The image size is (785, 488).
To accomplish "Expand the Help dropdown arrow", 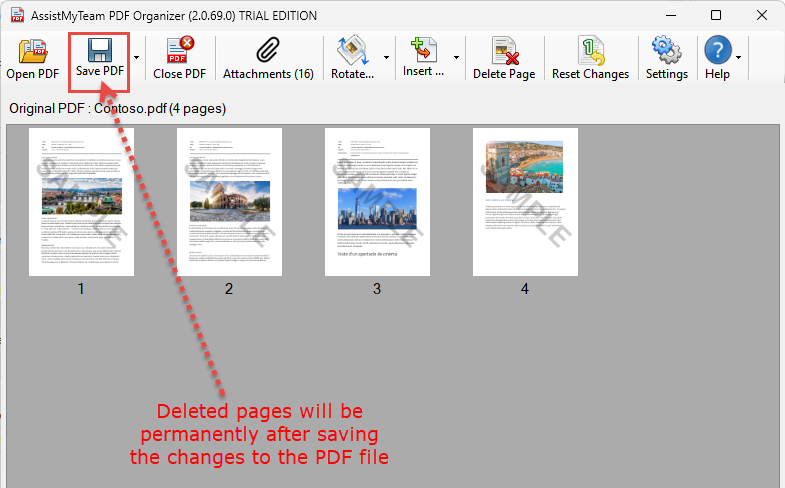I will coord(739,59).
